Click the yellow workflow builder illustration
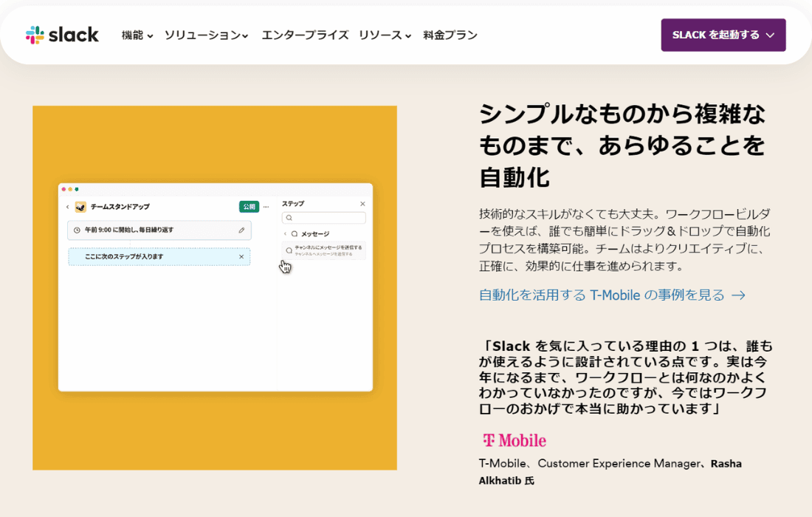812x517 pixels. click(x=214, y=288)
